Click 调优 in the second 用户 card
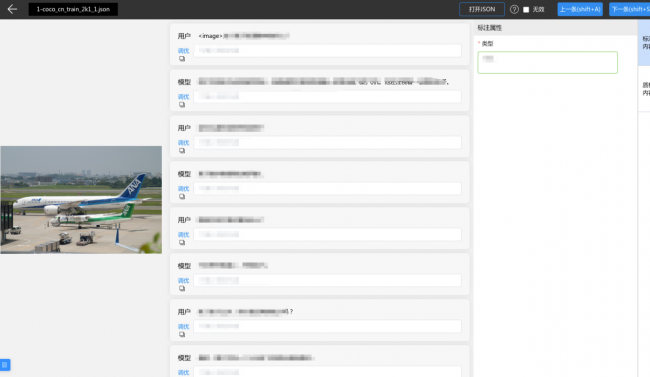The image size is (650, 377). coord(183,143)
